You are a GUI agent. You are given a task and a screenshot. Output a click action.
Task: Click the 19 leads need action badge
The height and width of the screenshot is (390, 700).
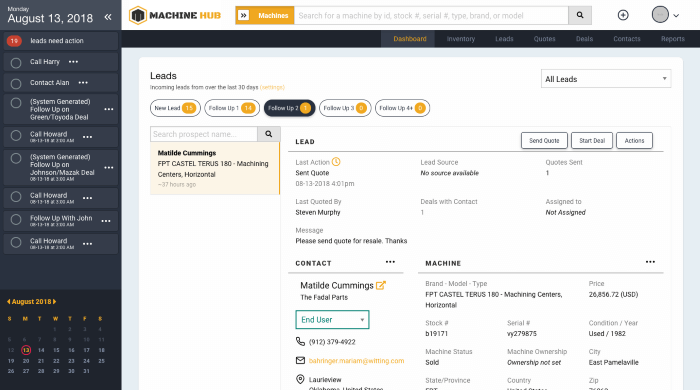[x=14, y=41]
